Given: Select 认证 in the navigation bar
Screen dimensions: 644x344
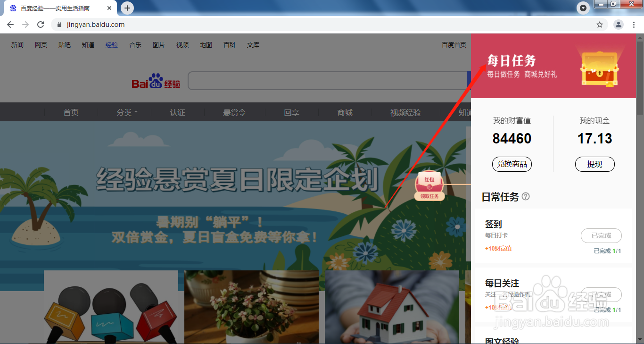Looking at the screenshot, I should 178,113.
